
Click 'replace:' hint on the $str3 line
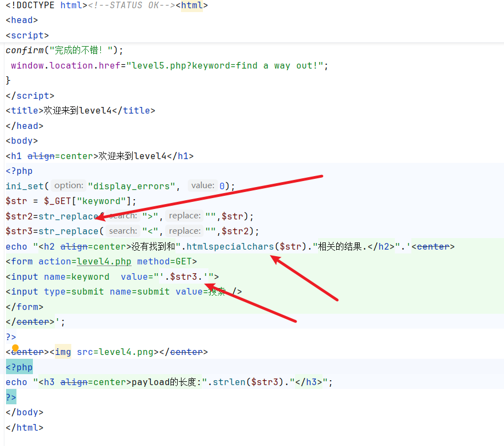[184, 231]
